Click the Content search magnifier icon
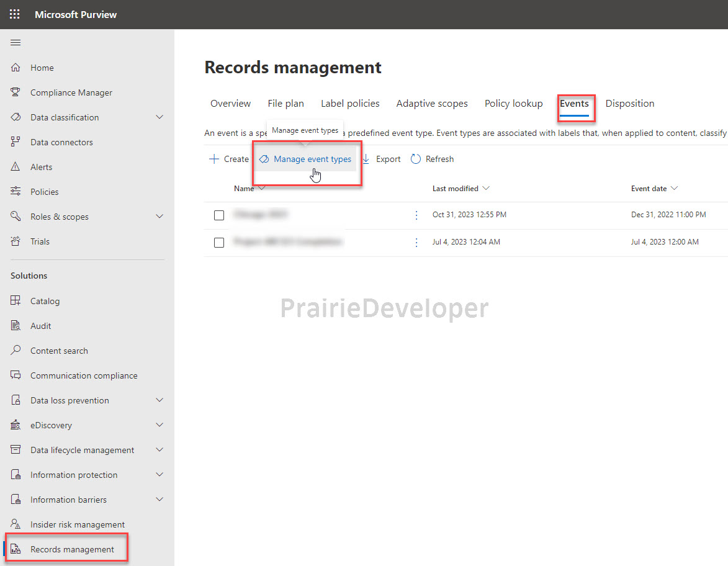Screen dimensions: 728x566 pyautogui.click(x=16, y=350)
